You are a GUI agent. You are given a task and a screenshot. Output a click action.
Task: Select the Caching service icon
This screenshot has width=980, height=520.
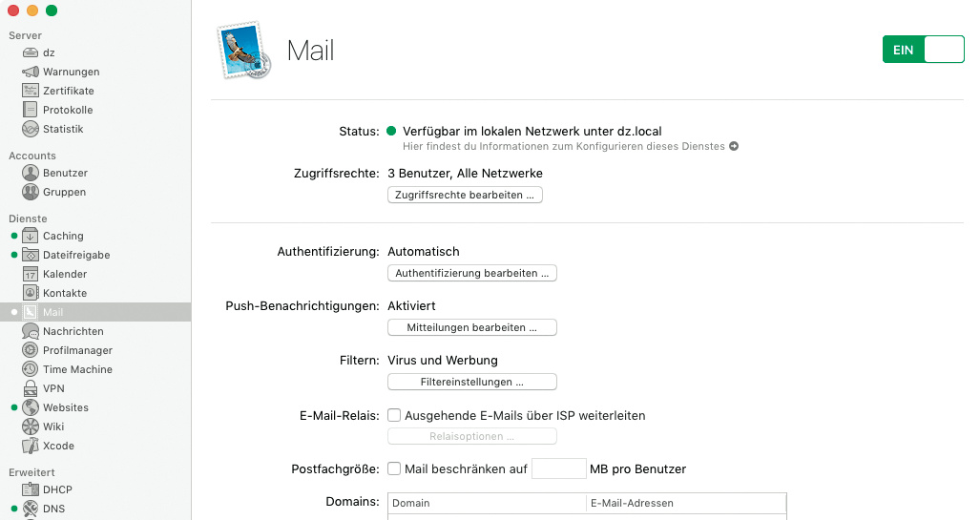click(31, 236)
